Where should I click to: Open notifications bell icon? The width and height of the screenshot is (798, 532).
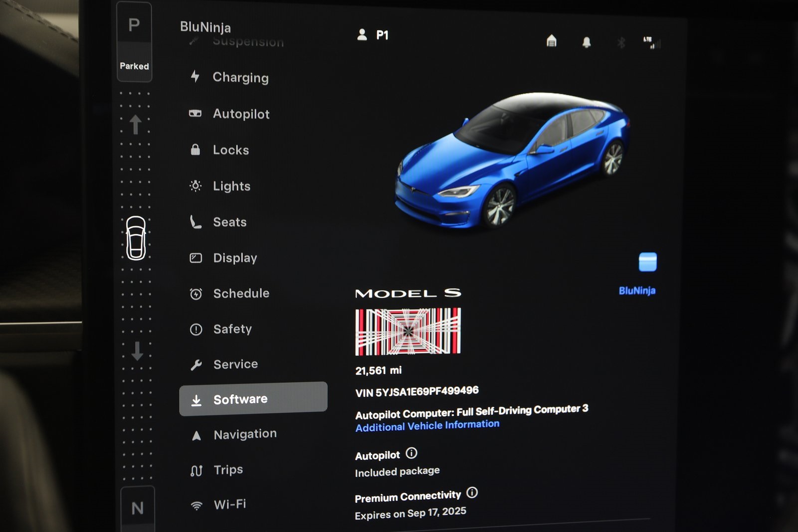tap(587, 42)
